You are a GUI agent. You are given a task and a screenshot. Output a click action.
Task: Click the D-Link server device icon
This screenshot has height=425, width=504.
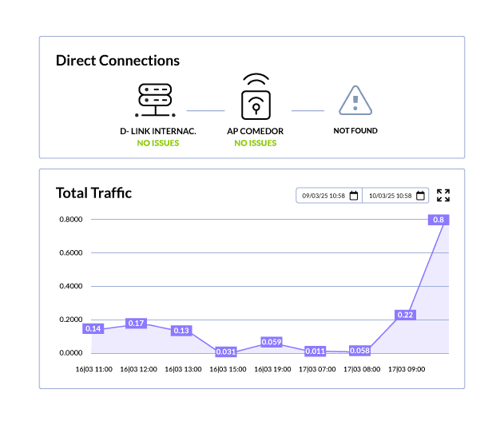[156, 100]
